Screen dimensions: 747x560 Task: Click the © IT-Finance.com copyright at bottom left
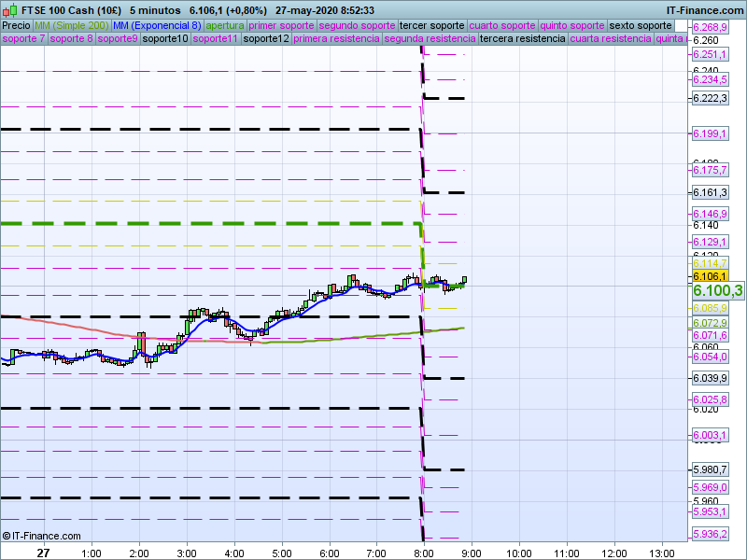pos(41,536)
